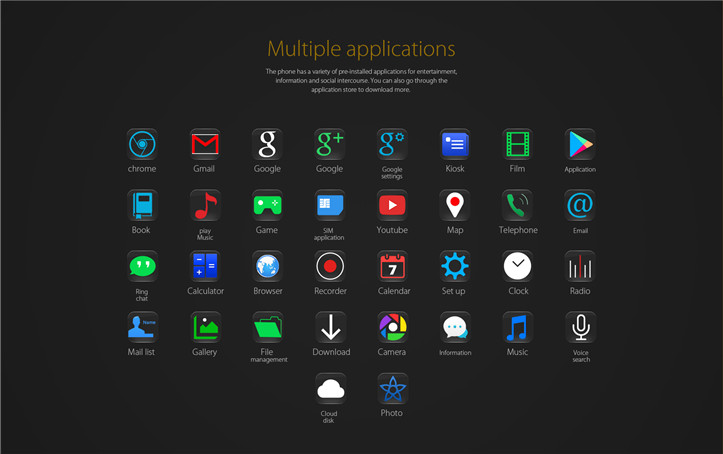The image size is (723, 454).
Task: Tap the white Google search icon
Action: coord(267,144)
